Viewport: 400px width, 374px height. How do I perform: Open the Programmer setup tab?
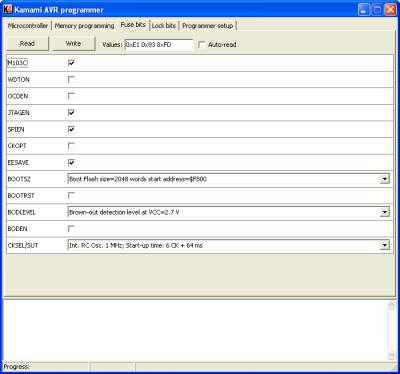207,26
